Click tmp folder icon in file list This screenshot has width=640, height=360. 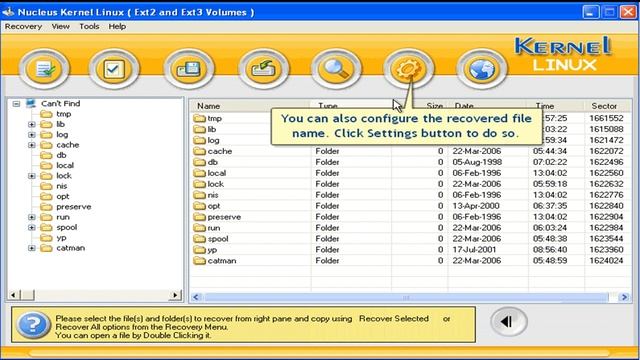point(199,118)
